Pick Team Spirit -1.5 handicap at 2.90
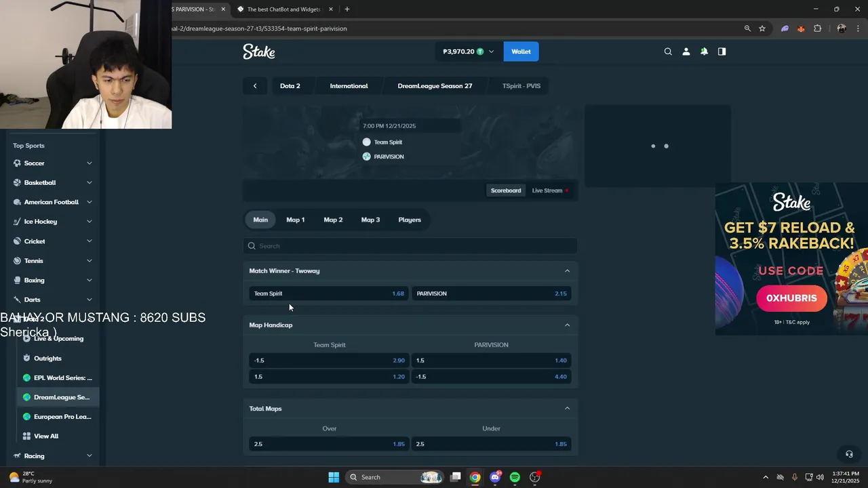The height and width of the screenshot is (488, 868). coord(329,361)
